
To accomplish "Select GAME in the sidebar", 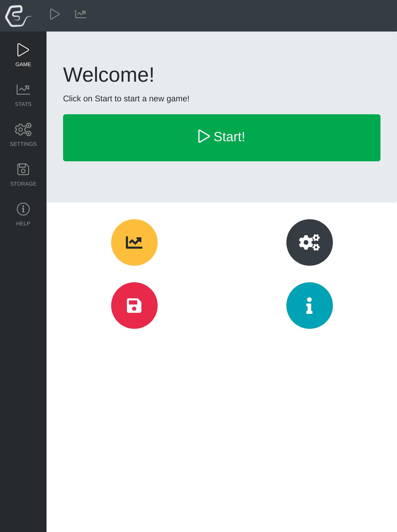I will 23,55.
